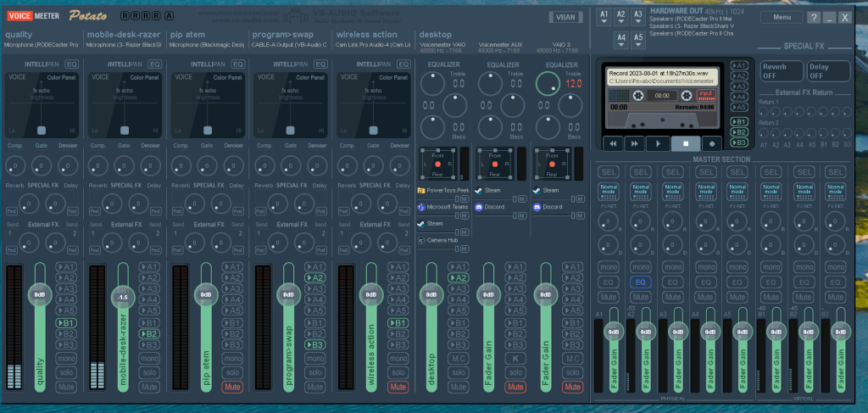Click the PowerToys.Peek app icon in desktop strip

coord(421,191)
